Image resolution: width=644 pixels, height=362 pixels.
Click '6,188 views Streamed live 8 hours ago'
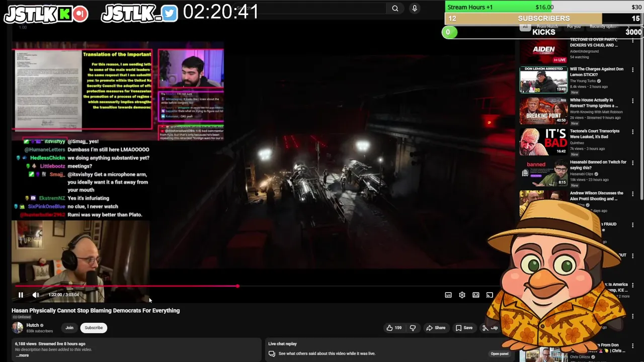(x=50, y=344)
